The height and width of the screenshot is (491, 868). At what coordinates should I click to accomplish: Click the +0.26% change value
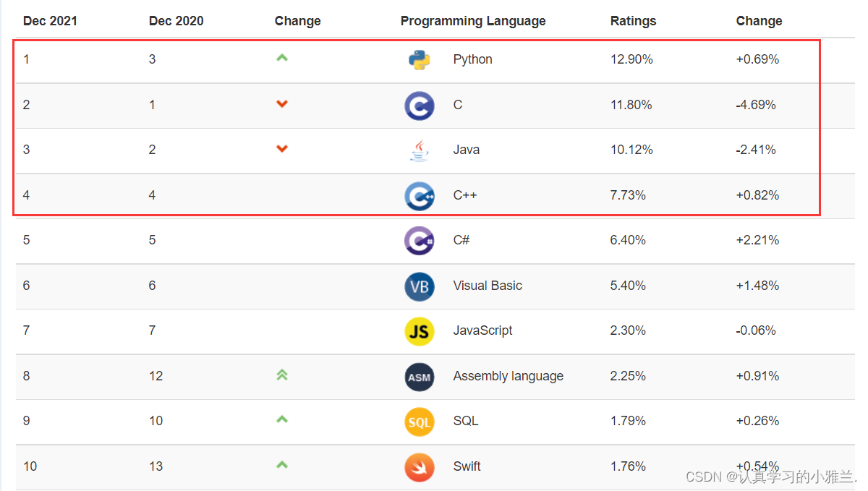[x=757, y=421]
